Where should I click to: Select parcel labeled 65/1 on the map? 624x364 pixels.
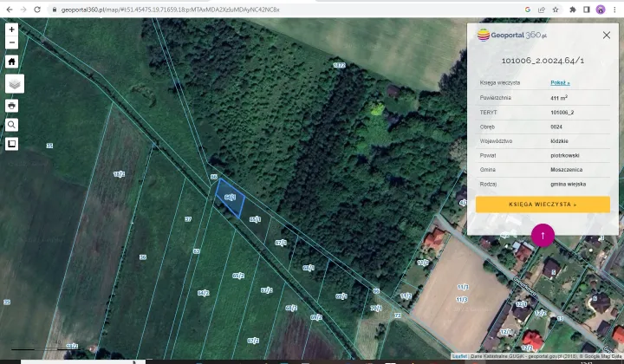(x=255, y=219)
